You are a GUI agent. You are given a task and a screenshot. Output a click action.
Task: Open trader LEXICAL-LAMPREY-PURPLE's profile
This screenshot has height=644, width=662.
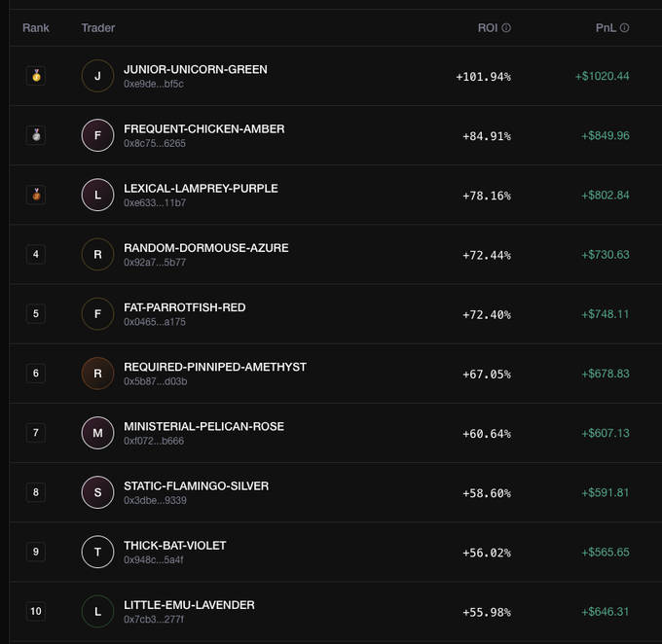[201, 188]
